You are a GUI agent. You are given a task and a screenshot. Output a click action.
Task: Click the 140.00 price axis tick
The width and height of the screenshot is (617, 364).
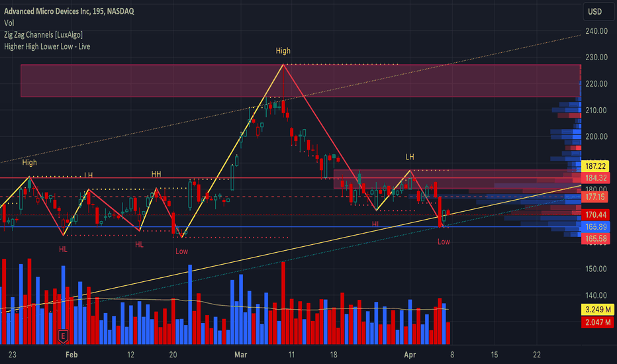coord(596,296)
